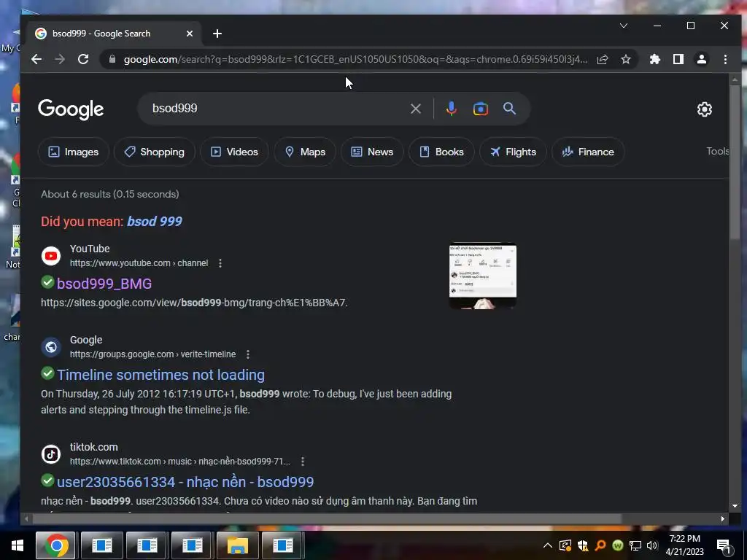The width and height of the screenshot is (747, 560).
Task: Open options for the YouTube result
Action: point(220,262)
